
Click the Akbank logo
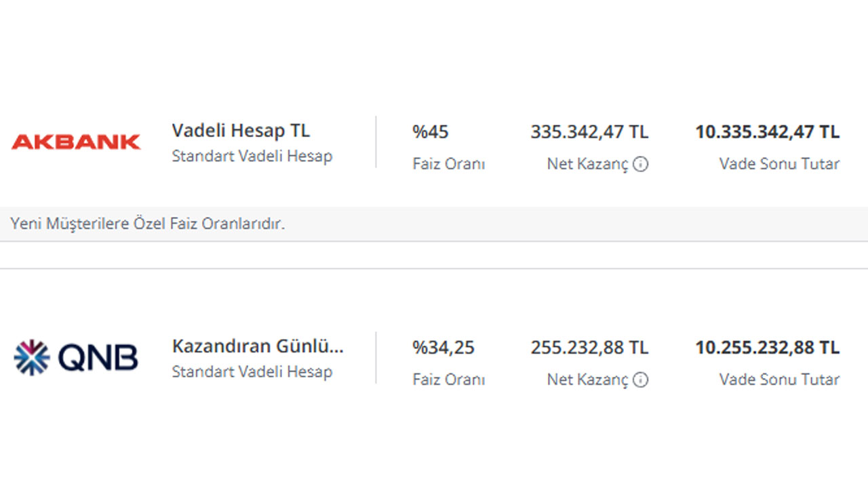point(76,142)
